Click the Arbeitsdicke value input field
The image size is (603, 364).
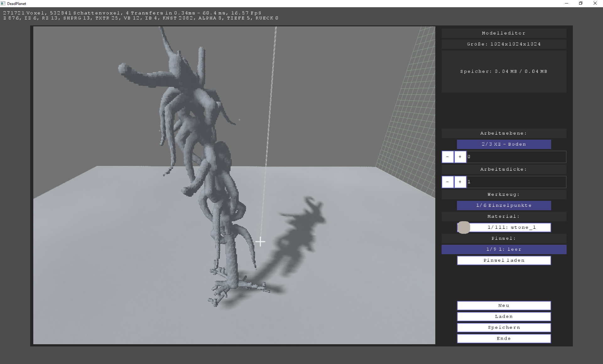[517, 182]
